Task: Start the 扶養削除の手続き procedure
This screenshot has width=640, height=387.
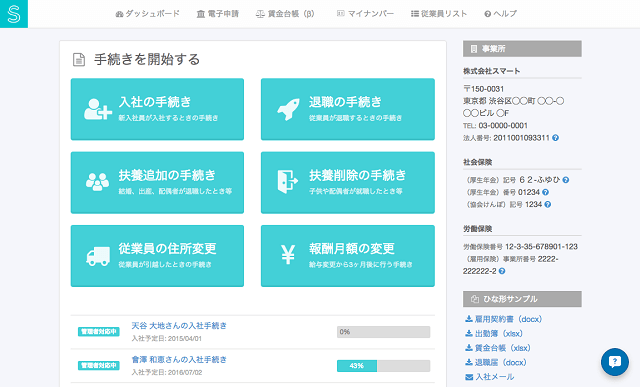Action: 348,182
